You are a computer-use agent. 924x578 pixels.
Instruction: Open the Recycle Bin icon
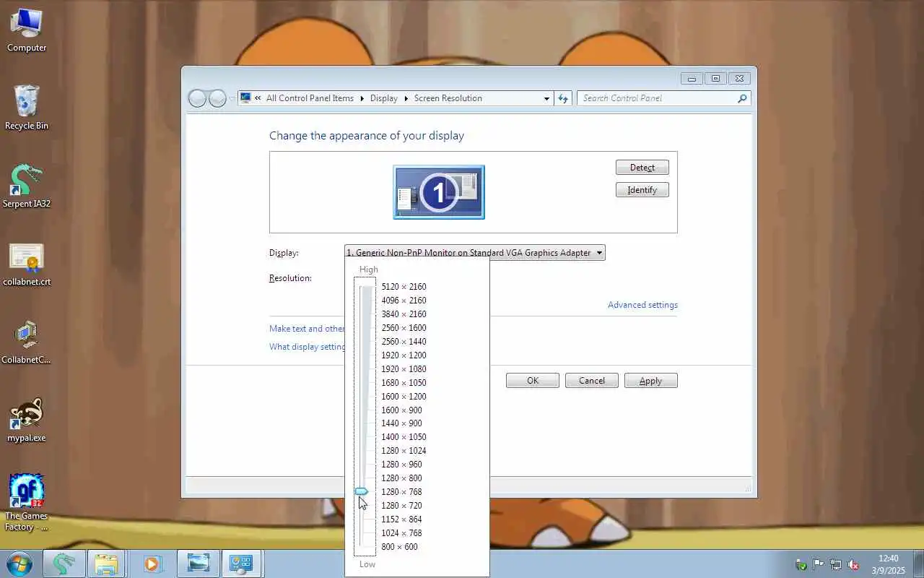pos(27,108)
